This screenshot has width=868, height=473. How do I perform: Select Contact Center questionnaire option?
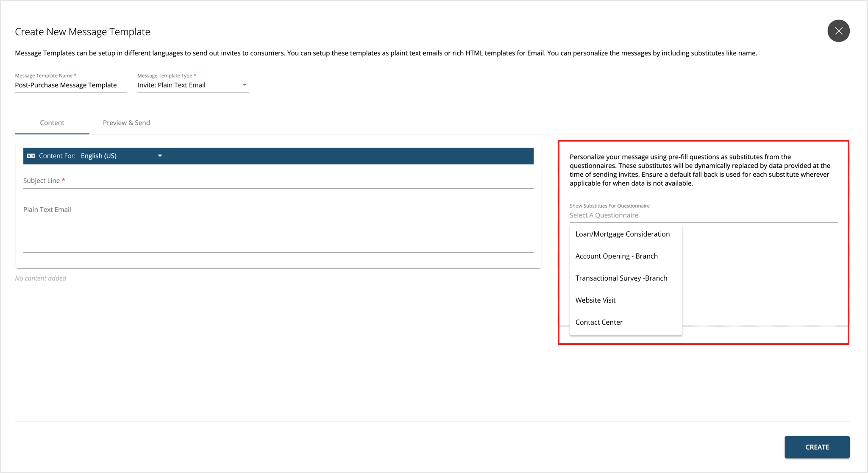click(599, 322)
